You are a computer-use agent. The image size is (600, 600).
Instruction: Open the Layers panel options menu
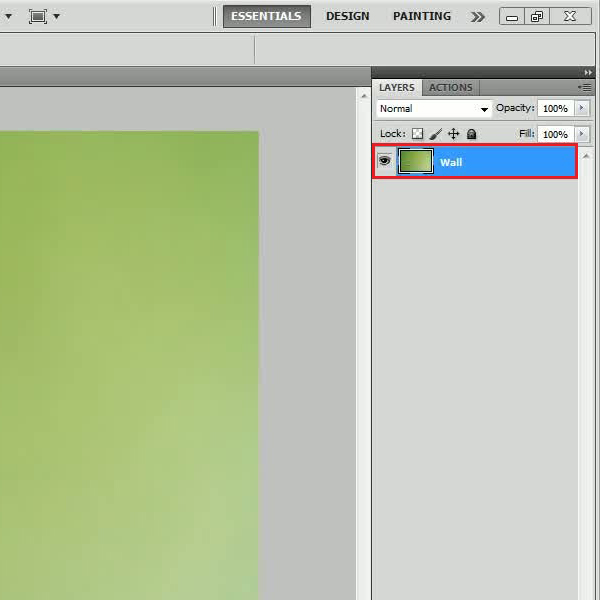tap(584, 88)
